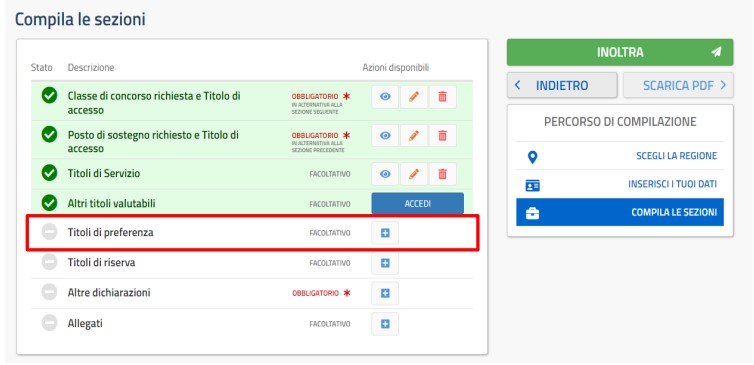View the Classe di concorso section (eye icon)
This screenshot has height=365, width=754.
(385, 97)
